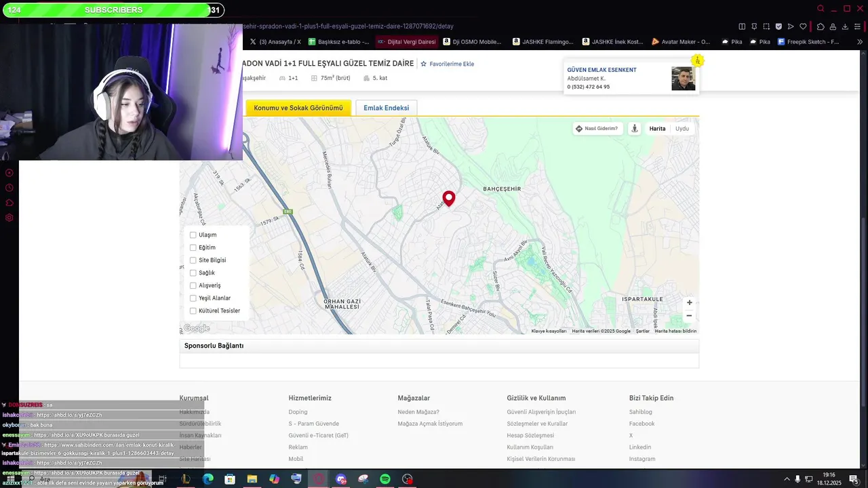This screenshot has height=488, width=868.
Task: Open the sidebar extensions cube icon
Action: 9,203
